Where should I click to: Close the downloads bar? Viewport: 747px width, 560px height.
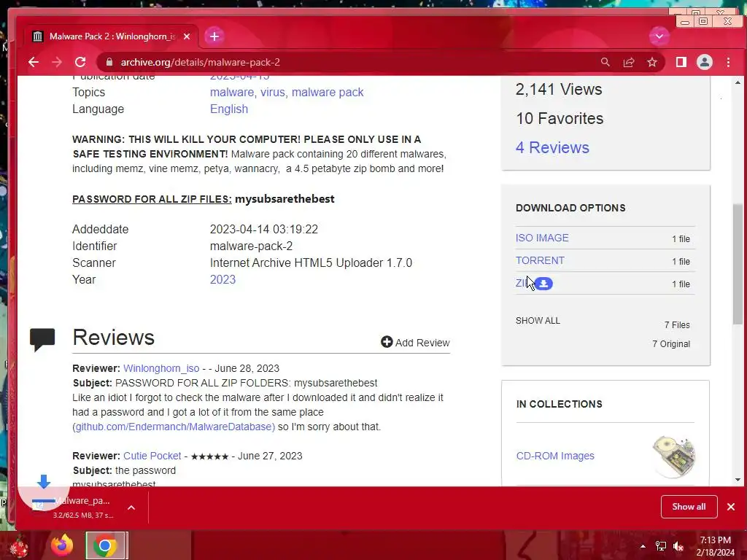click(x=731, y=507)
